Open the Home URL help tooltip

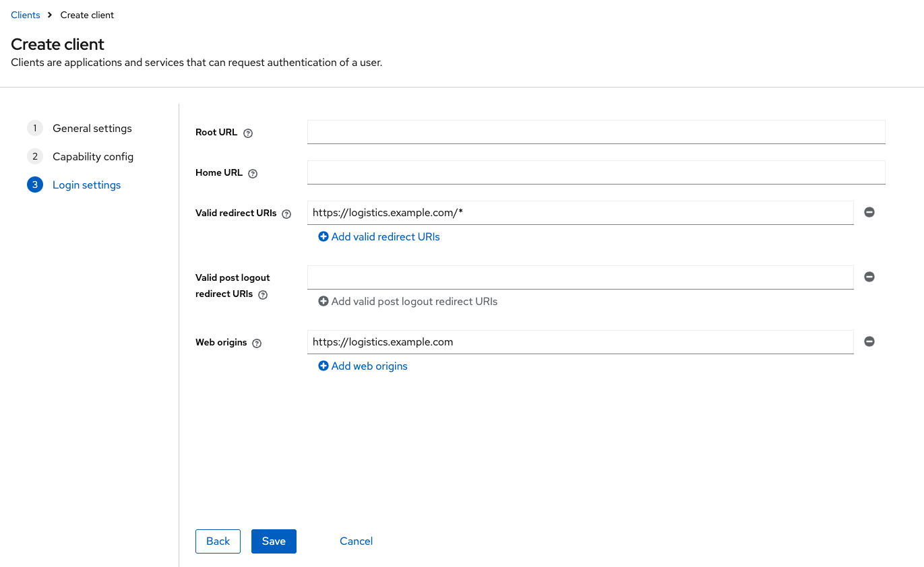253,173
